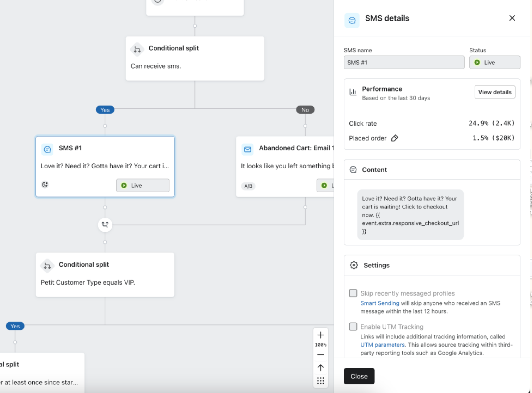532x393 pixels.
Task: Open the Live status dropdown on SMS #1 card
Action: point(143,185)
